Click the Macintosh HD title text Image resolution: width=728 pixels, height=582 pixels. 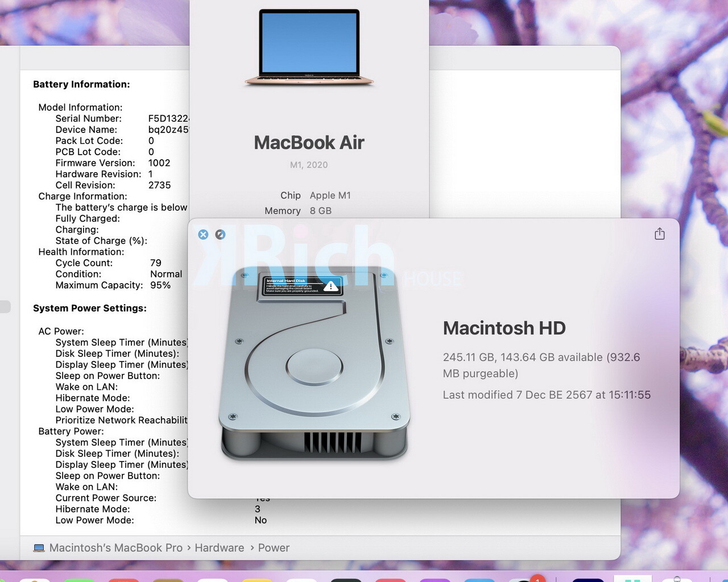pyautogui.click(x=504, y=328)
